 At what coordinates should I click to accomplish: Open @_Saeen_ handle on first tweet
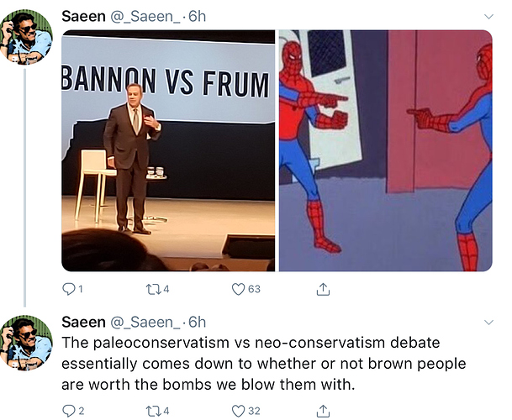pos(145,16)
